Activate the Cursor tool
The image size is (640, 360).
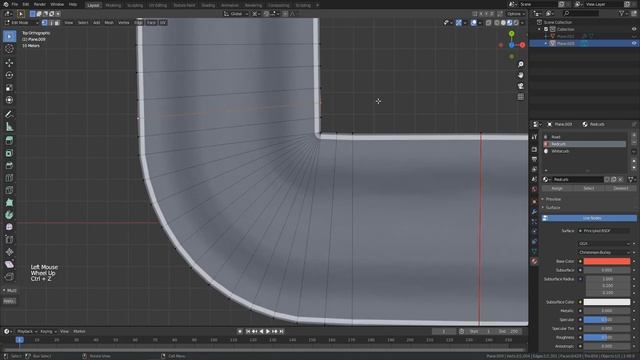click(x=9, y=49)
